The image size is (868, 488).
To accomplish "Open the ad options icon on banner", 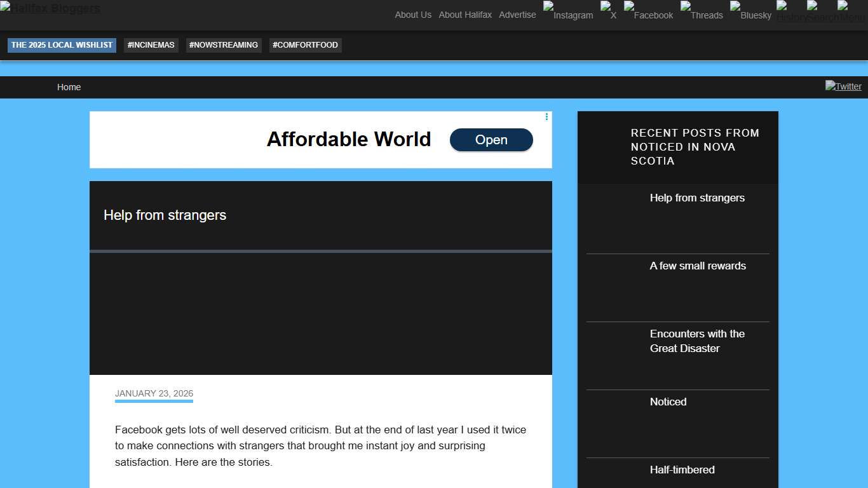I will pyautogui.click(x=546, y=117).
